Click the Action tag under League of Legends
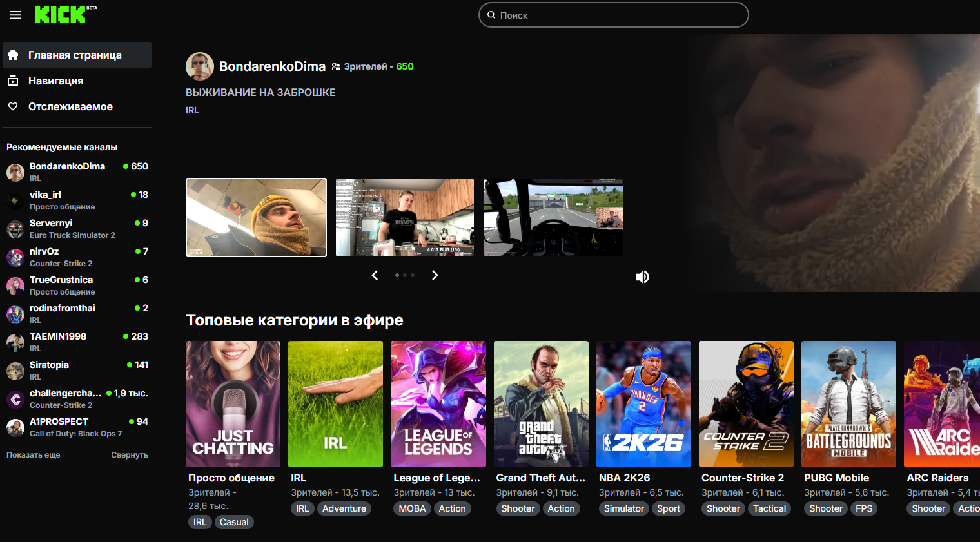The image size is (980, 542). (453, 508)
